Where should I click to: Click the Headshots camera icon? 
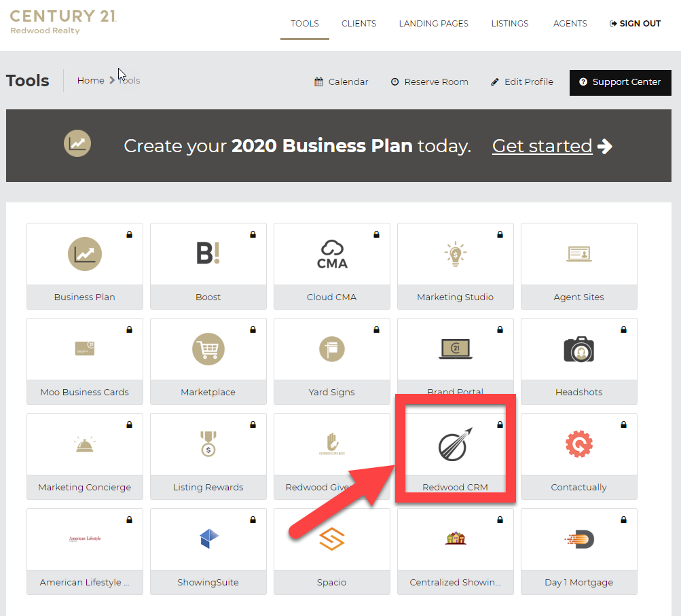pos(579,349)
